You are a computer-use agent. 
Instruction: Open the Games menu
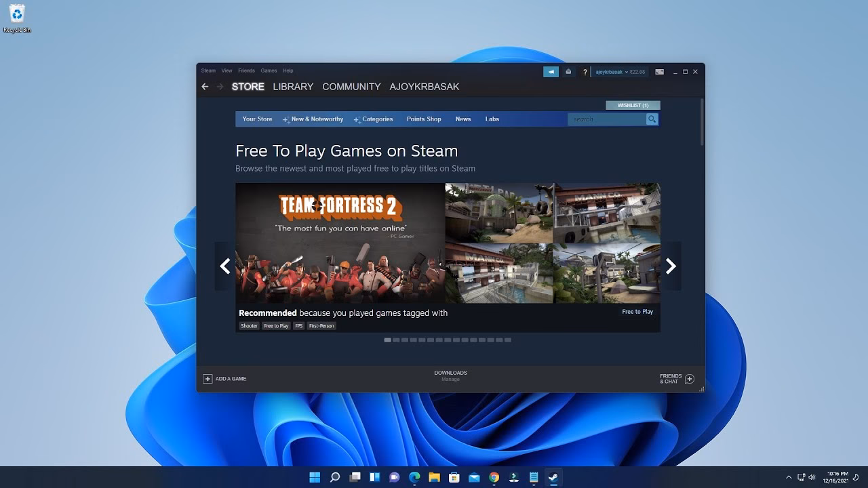pyautogui.click(x=269, y=70)
